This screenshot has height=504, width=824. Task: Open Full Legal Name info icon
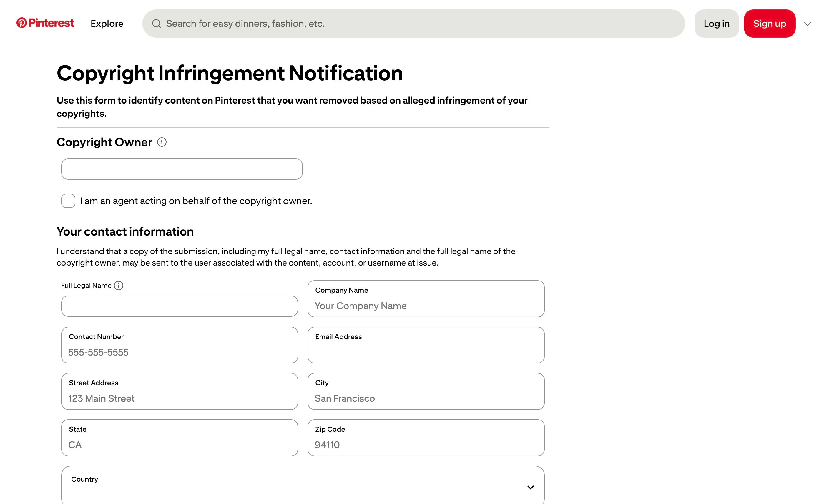(x=118, y=286)
